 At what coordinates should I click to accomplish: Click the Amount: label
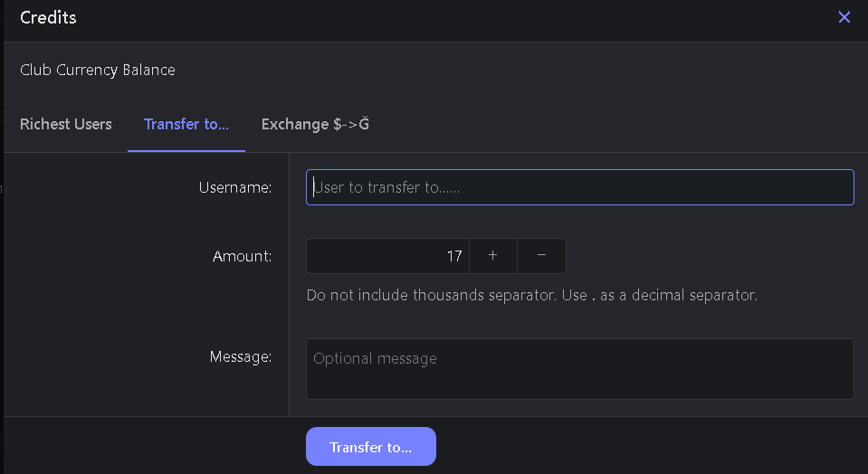pos(243,256)
